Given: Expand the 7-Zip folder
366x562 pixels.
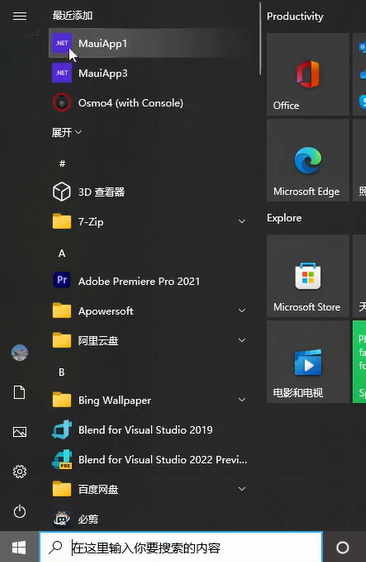Looking at the screenshot, I should (x=149, y=222).
